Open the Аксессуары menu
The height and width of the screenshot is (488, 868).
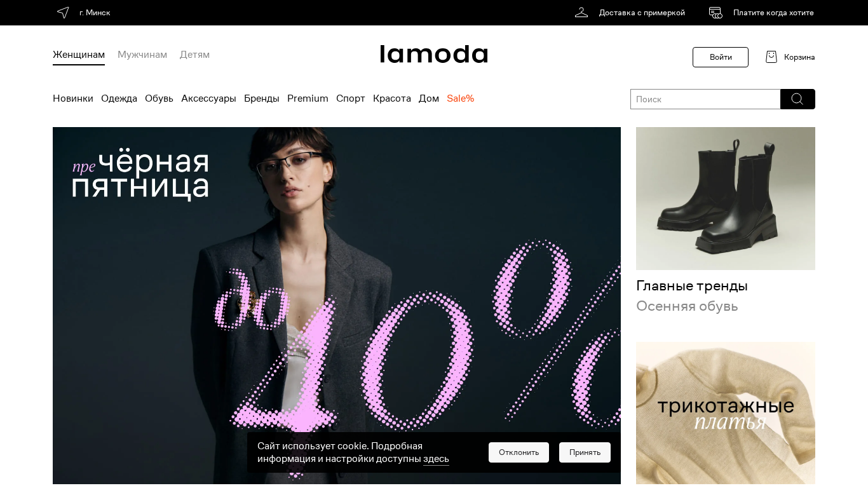[x=208, y=98]
